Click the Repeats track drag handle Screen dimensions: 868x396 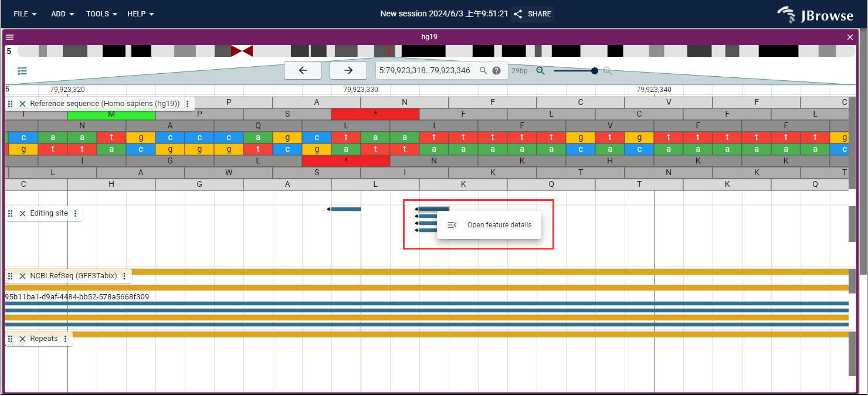pos(11,339)
